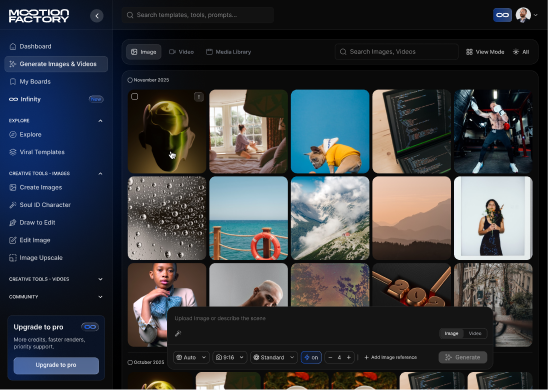Click the blue infinity button in the header
This screenshot has height=390, width=548.
[502, 15]
